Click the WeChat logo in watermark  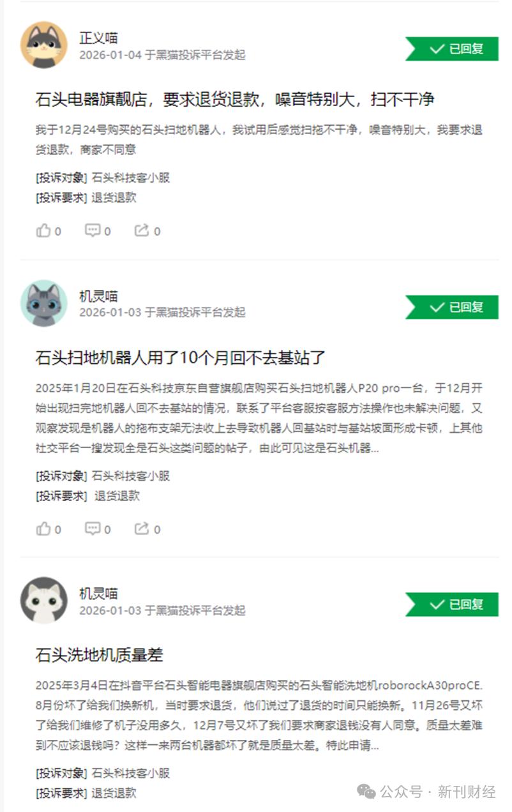point(366,792)
